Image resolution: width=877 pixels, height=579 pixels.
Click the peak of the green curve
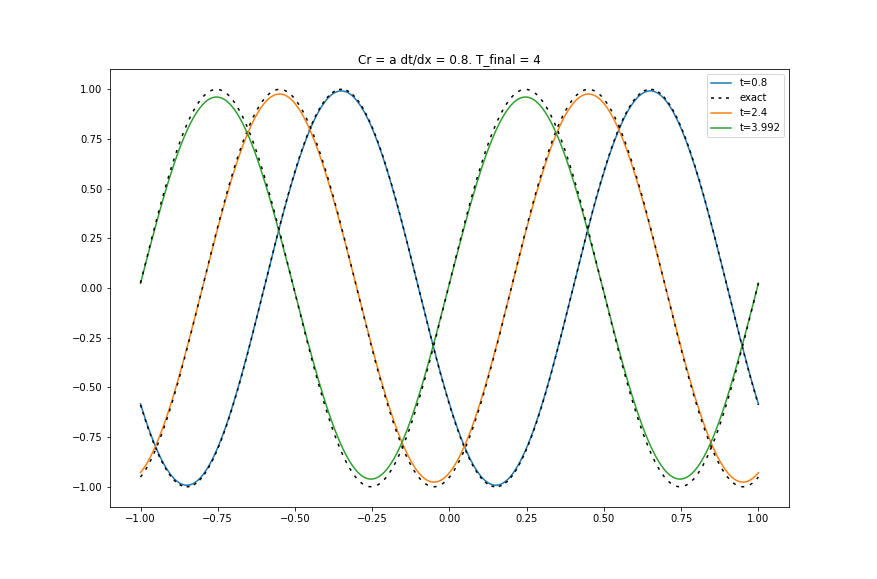215,96
